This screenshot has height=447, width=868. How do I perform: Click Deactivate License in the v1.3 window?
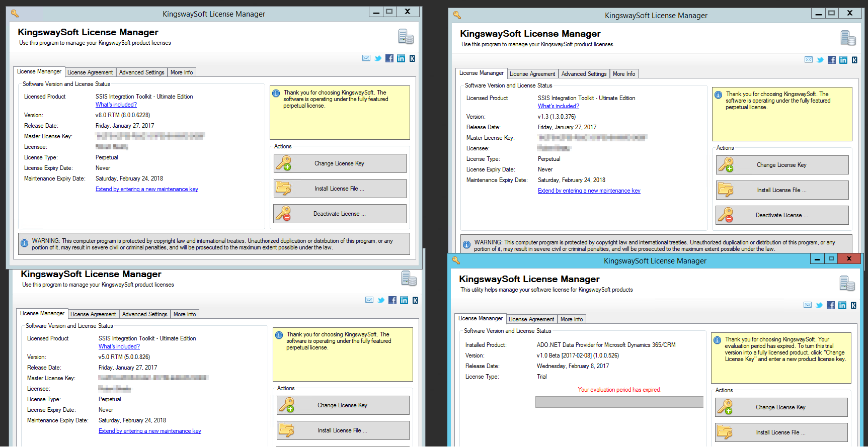[x=782, y=215]
